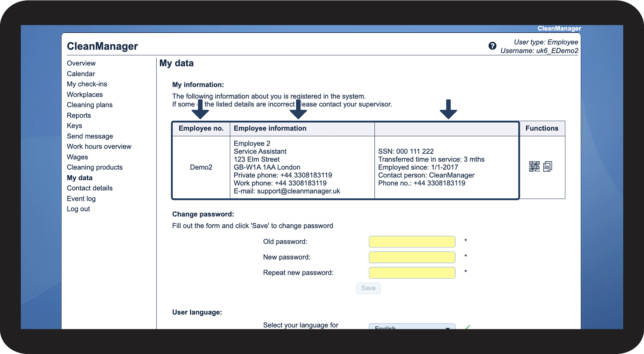Focus the New password field
The width and height of the screenshot is (644, 354).
tap(412, 257)
